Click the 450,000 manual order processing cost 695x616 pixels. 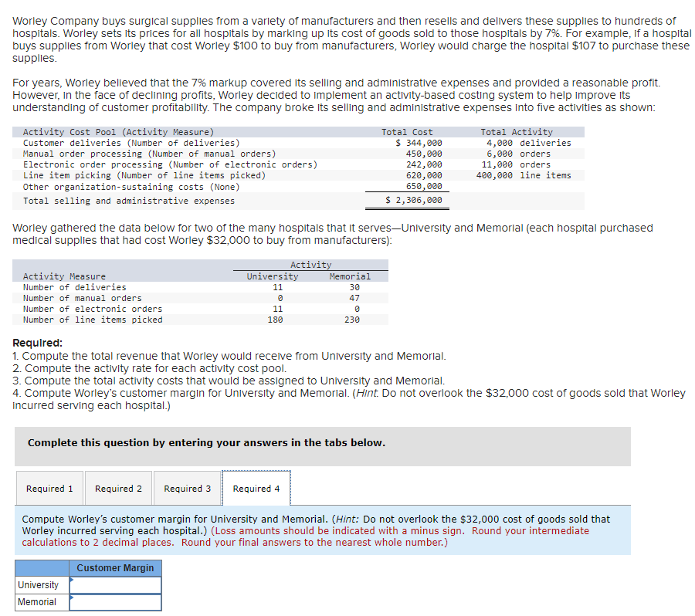coord(424,154)
